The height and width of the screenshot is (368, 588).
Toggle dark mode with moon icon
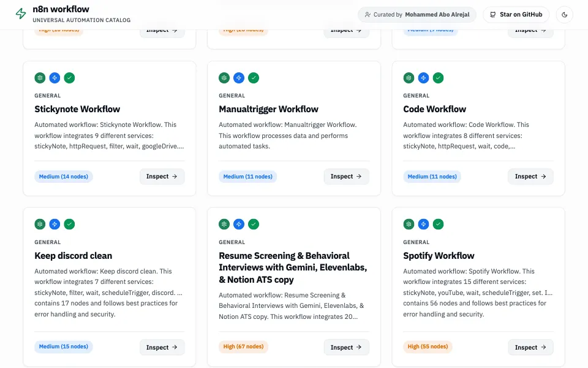pyautogui.click(x=564, y=15)
